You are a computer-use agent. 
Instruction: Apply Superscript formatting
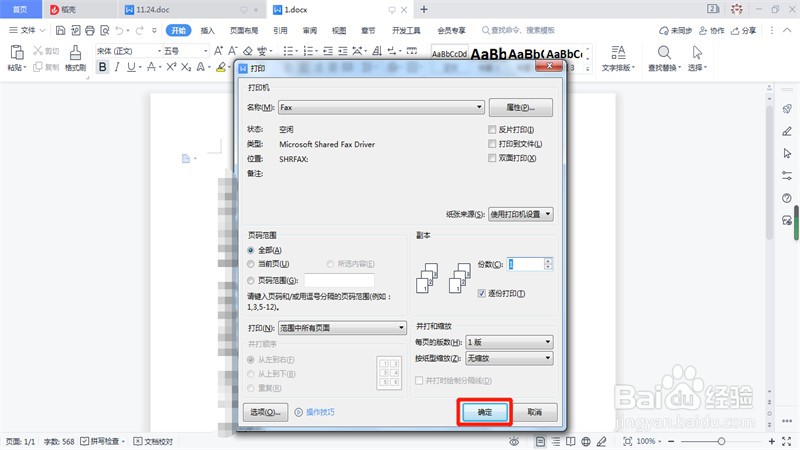coord(171,67)
